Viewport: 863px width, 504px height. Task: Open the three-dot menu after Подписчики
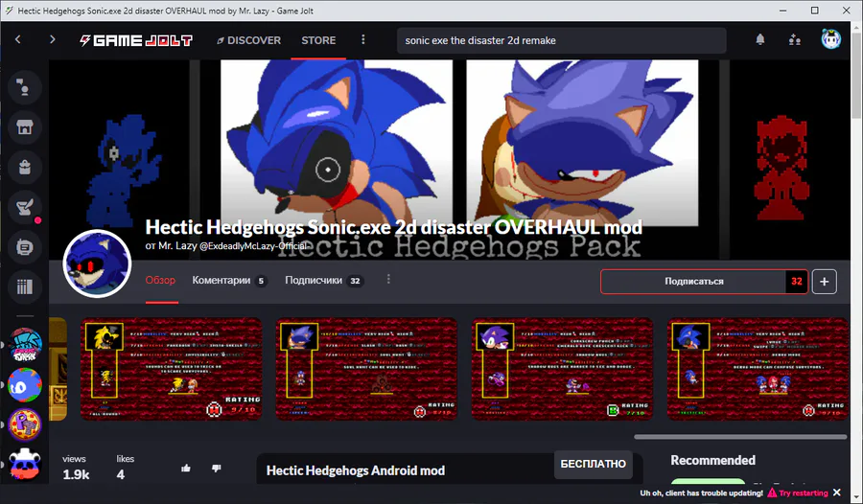[388, 280]
